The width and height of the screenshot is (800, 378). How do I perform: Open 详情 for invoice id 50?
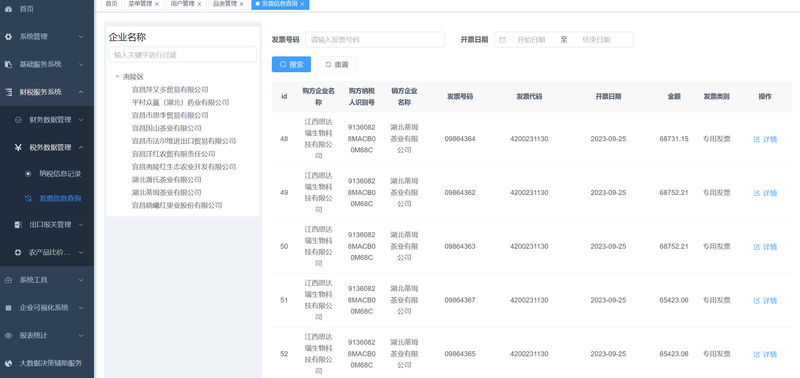(765, 247)
